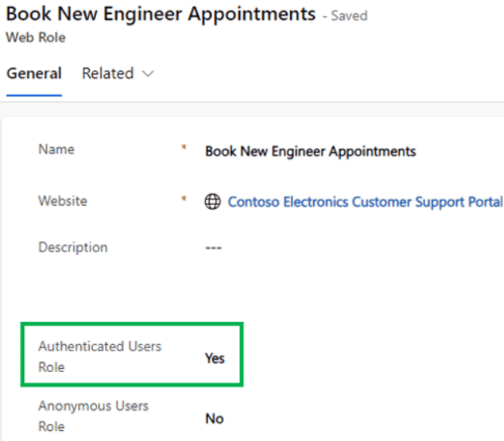
Task: Toggle Anonymous Users Role No value
Action: click(x=214, y=419)
